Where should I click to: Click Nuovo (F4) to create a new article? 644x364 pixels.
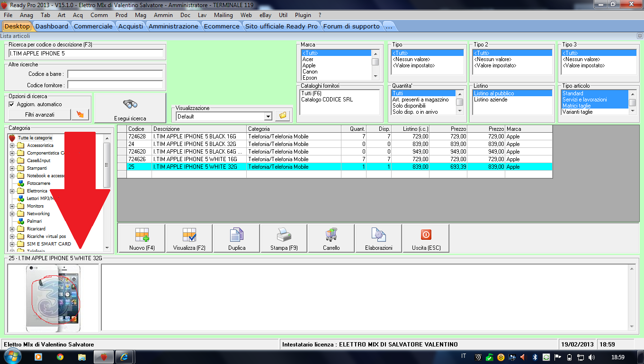click(x=142, y=238)
